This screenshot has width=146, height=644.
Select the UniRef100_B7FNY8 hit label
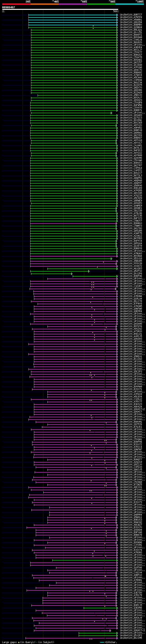(x=131, y=304)
